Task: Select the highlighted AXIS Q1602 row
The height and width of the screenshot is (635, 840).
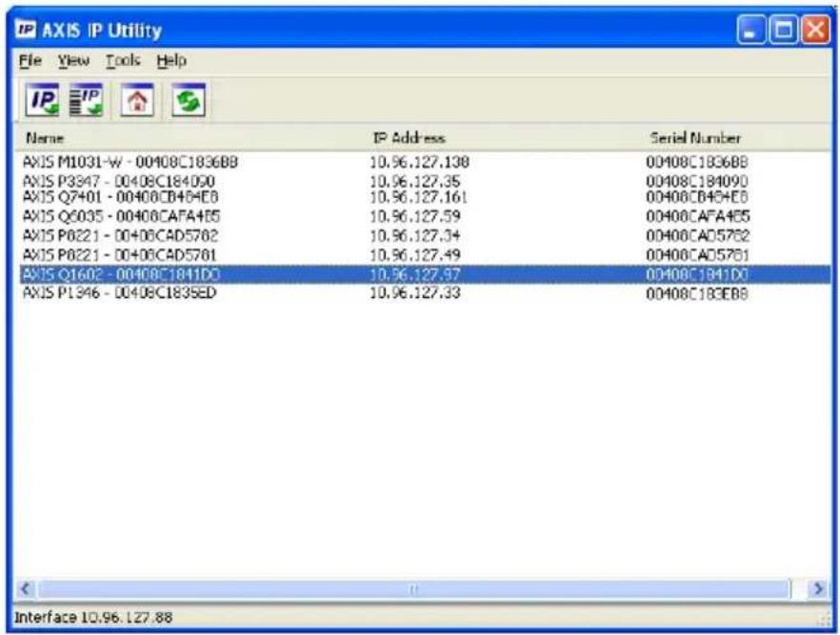Action: pyautogui.click(x=425, y=275)
